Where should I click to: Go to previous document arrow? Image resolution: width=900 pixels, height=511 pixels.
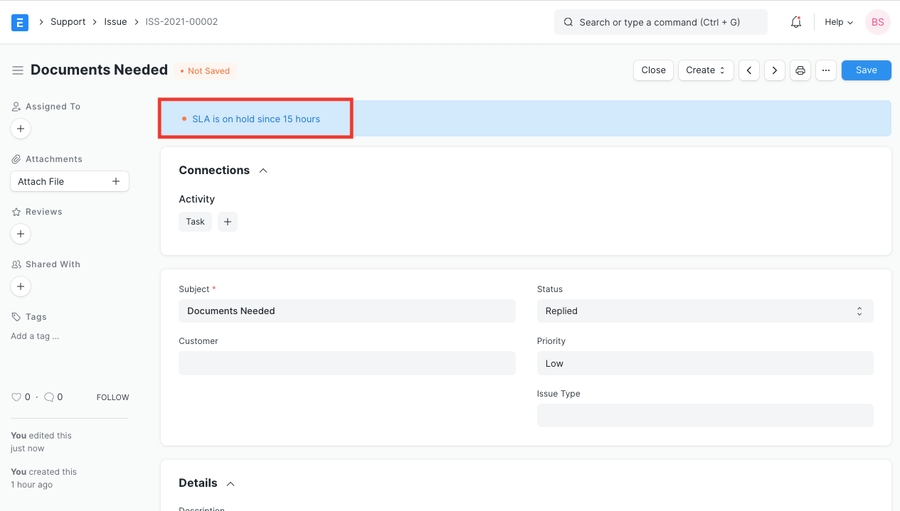pyautogui.click(x=749, y=71)
